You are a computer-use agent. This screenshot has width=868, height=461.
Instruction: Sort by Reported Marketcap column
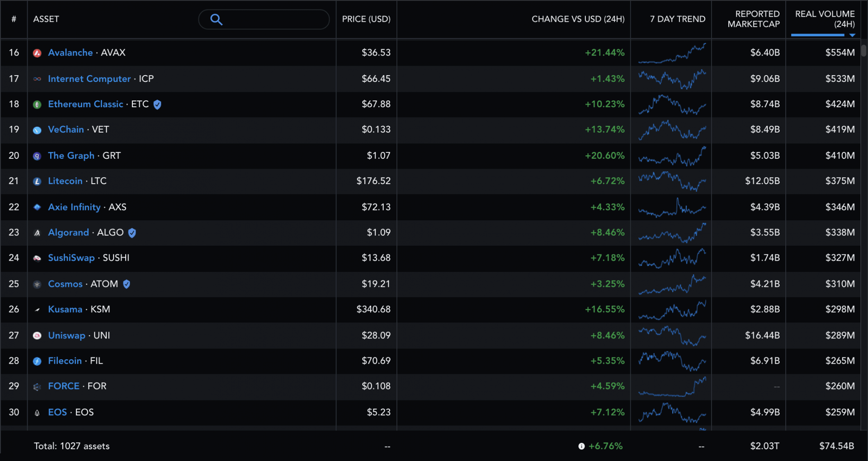[x=754, y=19]
